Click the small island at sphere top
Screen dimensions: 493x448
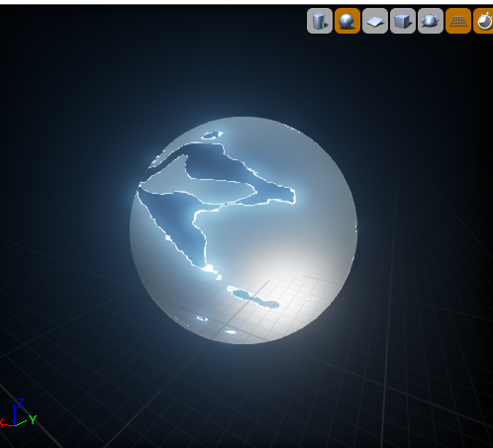(213, 134)
